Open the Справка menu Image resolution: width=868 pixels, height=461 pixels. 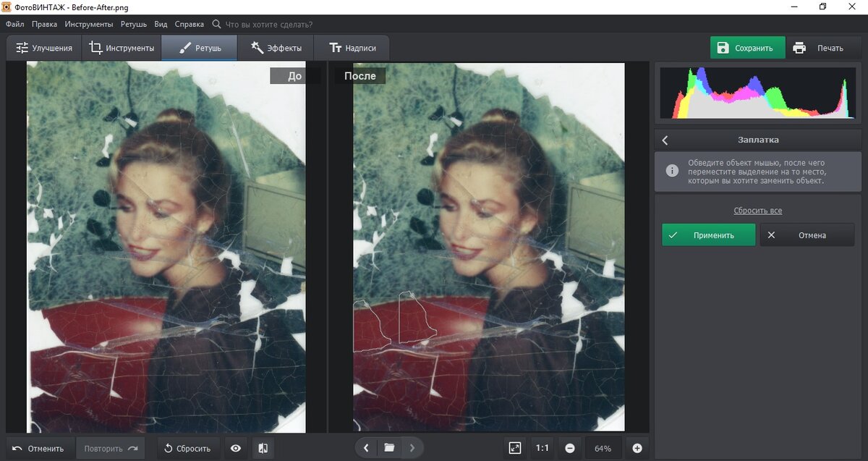coord(190,24)
